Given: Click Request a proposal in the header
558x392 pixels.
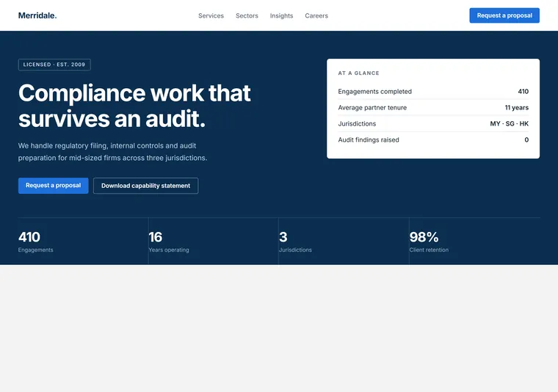Looking at the screenshot, I should point(504,15).
